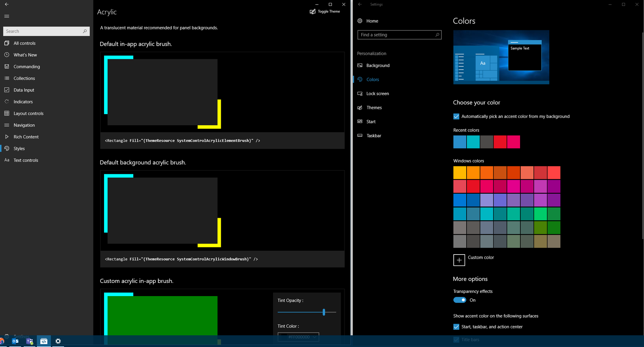
Task: Open the Styles section
Action: [x=46, y=149]
